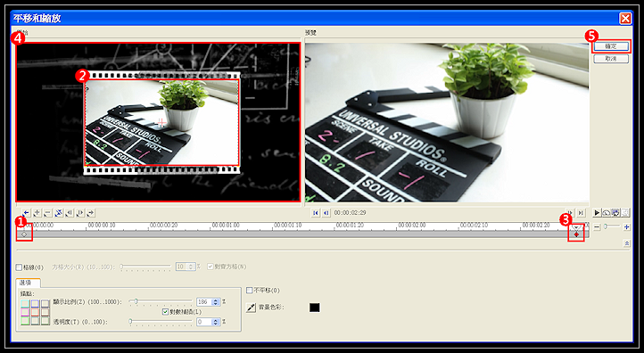Click the crosshair in the original window
Image resolution: width=644 pixels, height=353 pixels.
pos(161,122)
